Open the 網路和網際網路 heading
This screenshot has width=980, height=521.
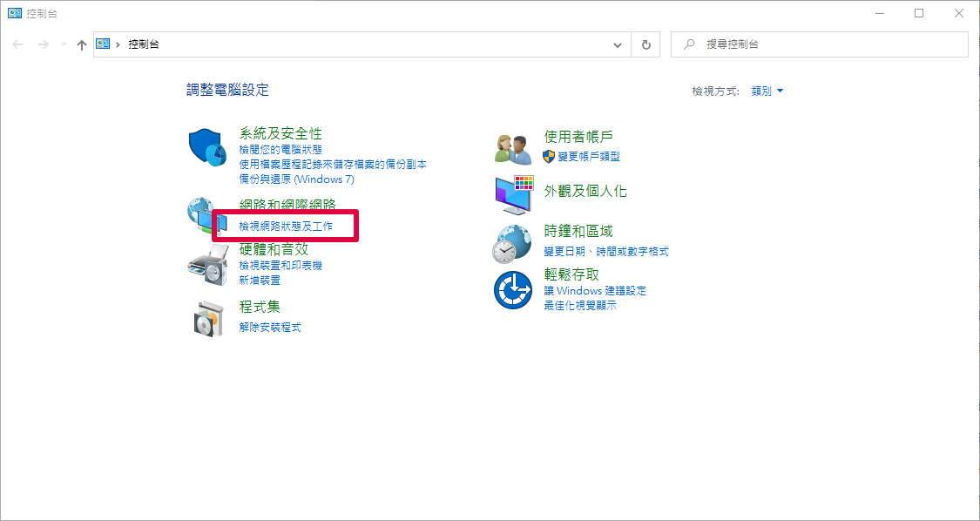[288, 205]
